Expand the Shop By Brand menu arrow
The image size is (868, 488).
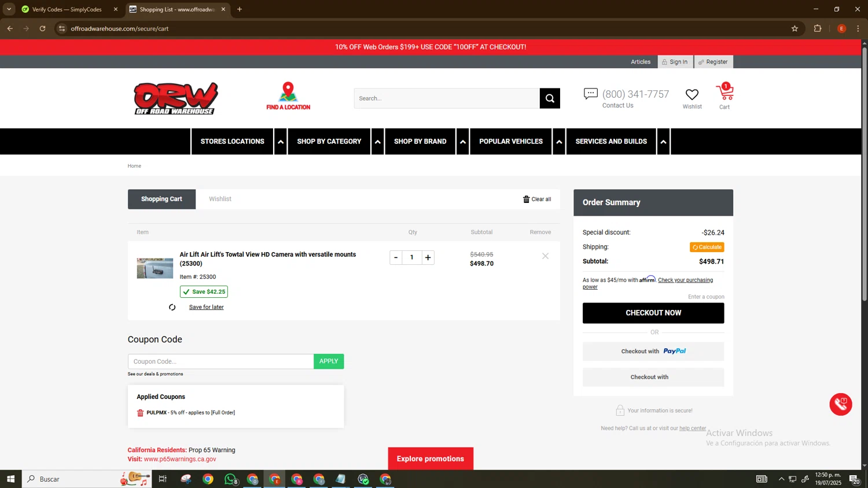pos(463,142)
